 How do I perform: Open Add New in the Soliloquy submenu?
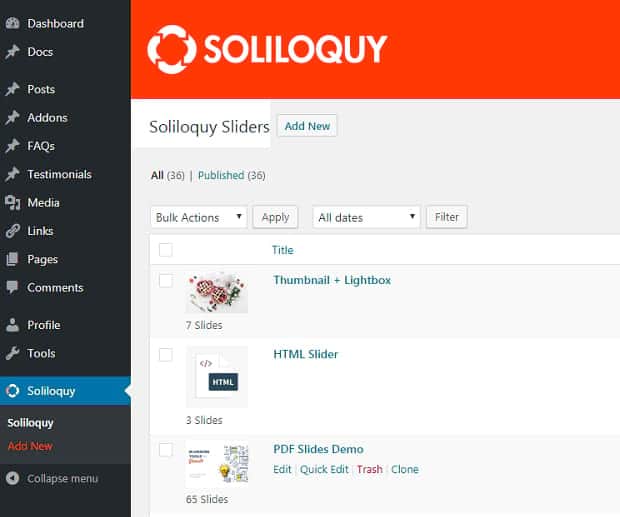(30, 446)
